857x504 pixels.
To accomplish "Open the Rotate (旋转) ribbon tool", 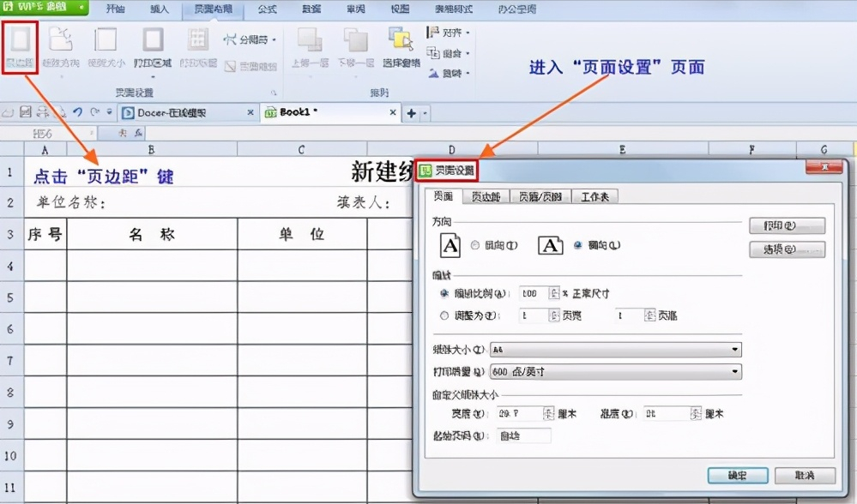I will pyautogui.click(x=448, y=73).
